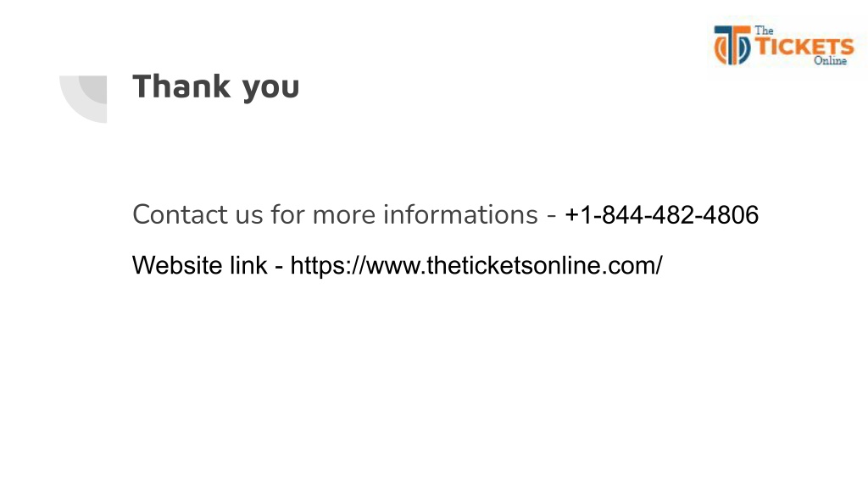Viewport: 868px width, 488px height.
Task: Click the word "you" in the title
Action: [x=270, y=89]
